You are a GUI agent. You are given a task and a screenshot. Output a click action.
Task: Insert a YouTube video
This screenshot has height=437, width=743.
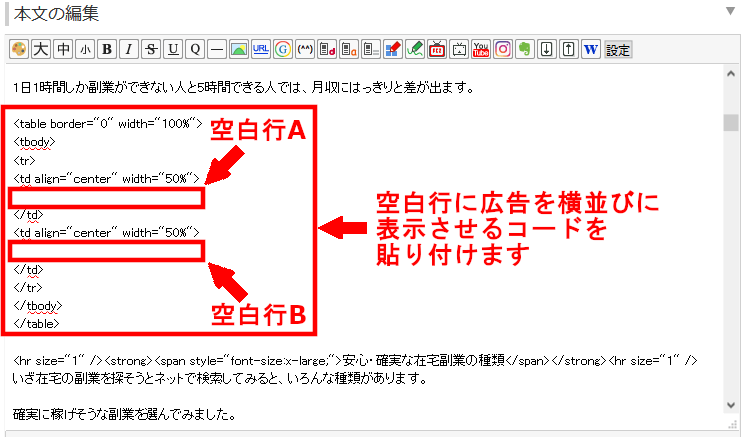coord(481,49)
